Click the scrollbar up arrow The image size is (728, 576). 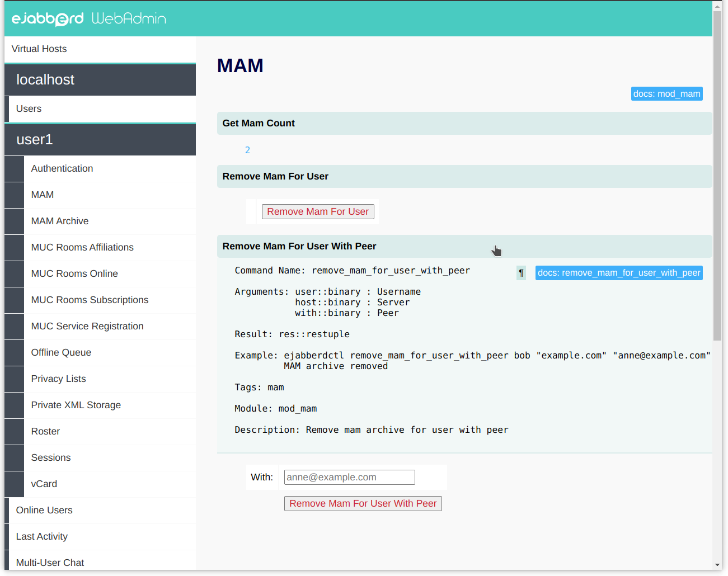717,6
